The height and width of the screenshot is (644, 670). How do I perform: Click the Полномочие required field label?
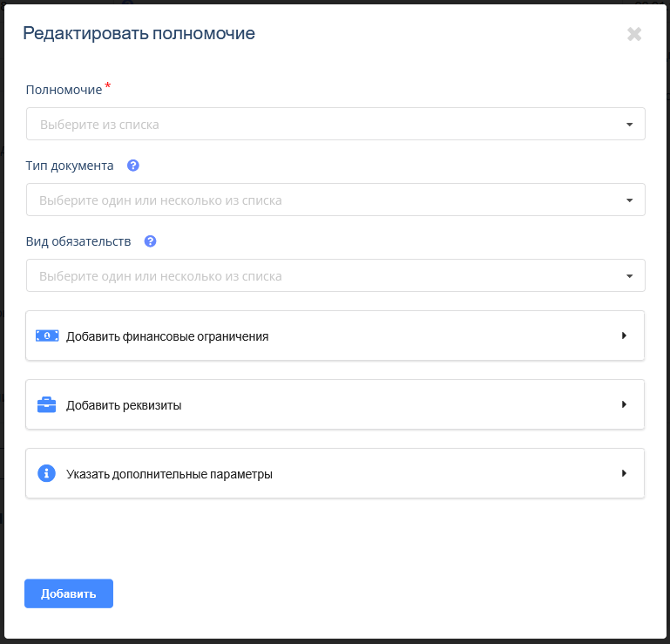(64, 90)
